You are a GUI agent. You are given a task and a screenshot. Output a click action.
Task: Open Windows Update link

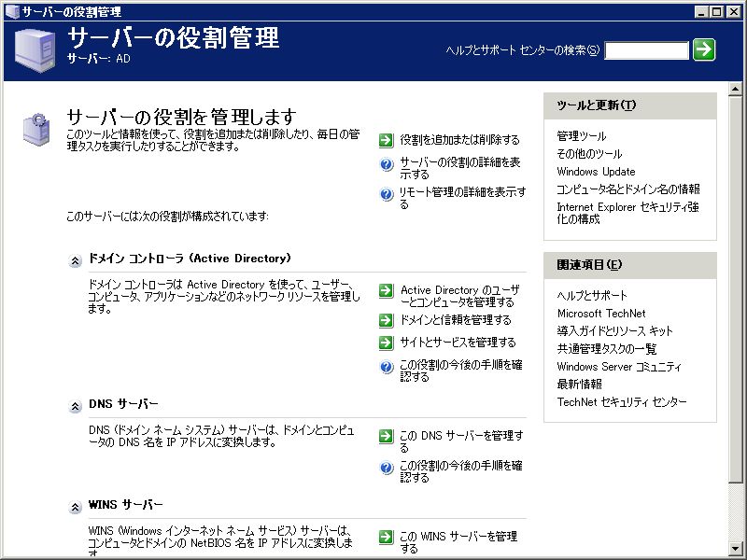point(596,172)
